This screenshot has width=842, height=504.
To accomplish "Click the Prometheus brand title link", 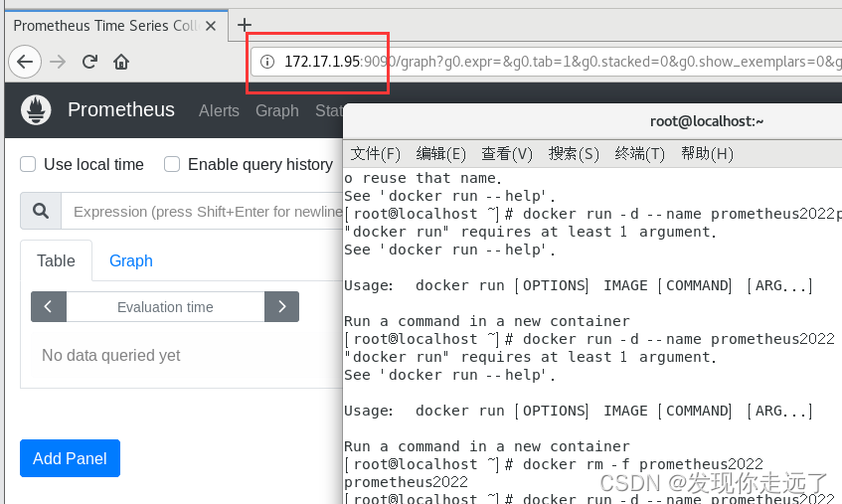I will [121, 109].
